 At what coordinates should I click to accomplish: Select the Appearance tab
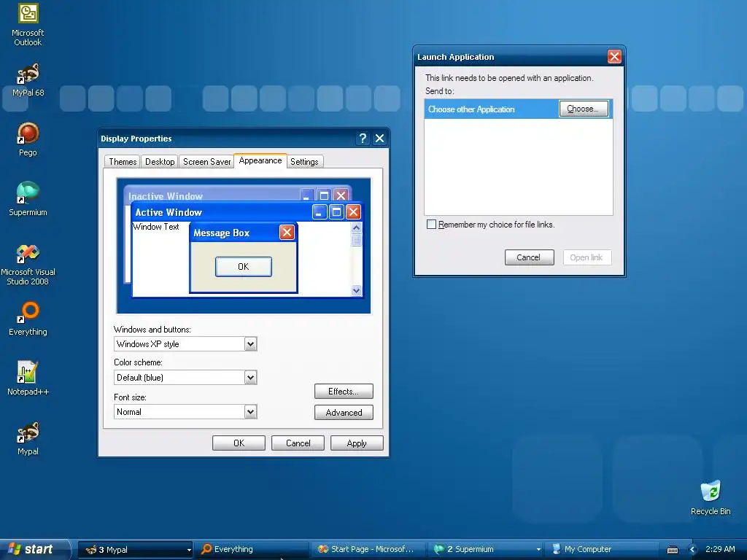(x=260, y=161)
